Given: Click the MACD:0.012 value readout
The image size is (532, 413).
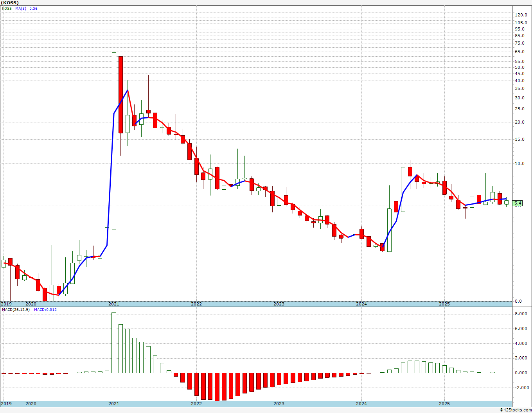Looking at the screenshot, I should tap(45, 310).
